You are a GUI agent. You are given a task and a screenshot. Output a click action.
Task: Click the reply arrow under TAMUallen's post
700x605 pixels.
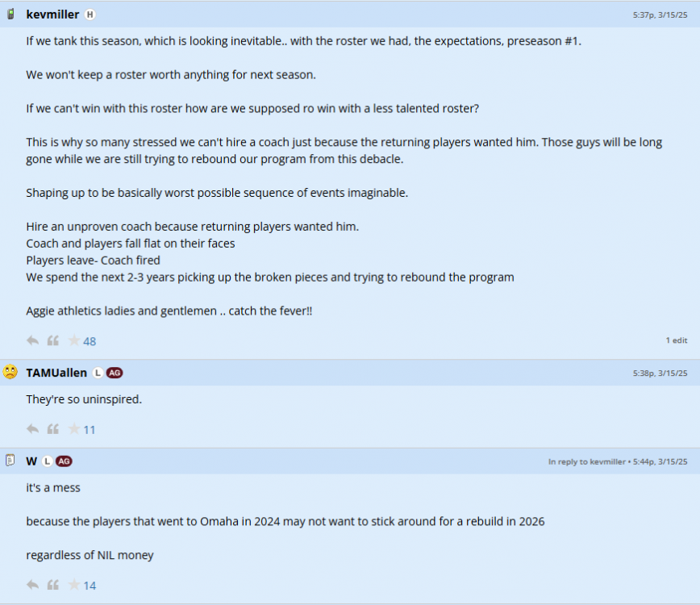33,429
